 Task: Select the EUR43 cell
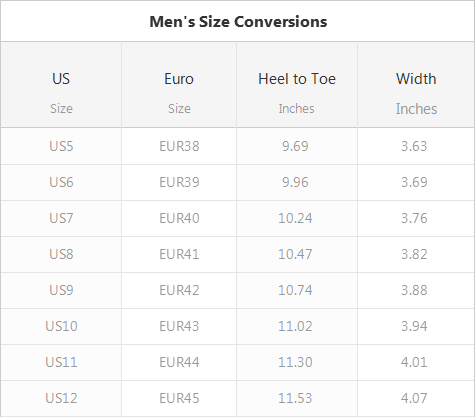tap(179, 326)
